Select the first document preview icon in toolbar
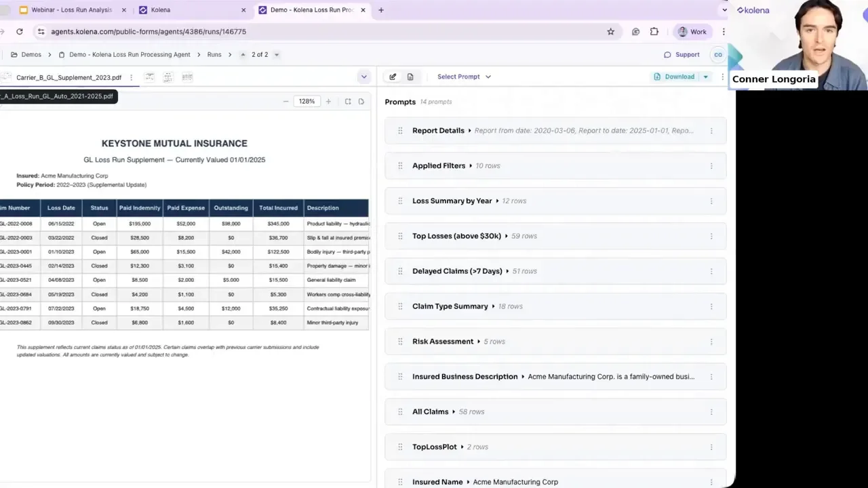Viewport: 868px width, 488px height. pos(149,77)
